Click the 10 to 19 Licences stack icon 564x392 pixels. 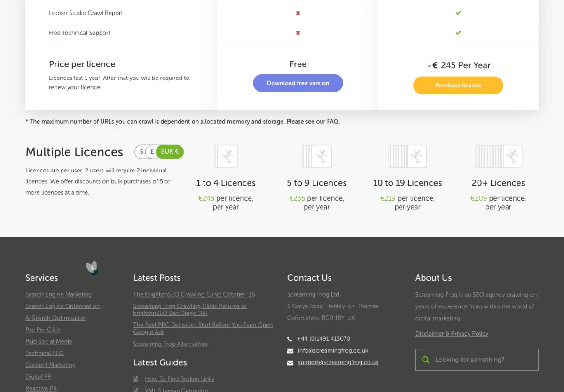[407, 157]
